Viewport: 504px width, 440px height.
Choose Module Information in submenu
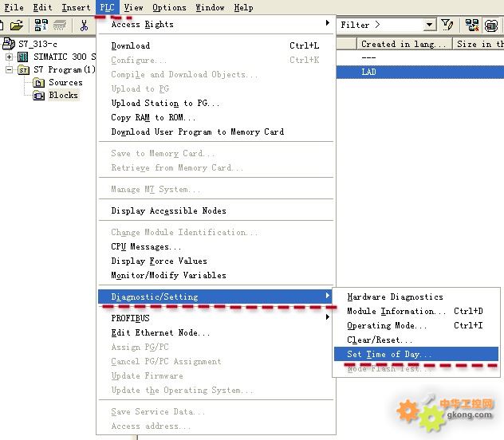(416, 311)
